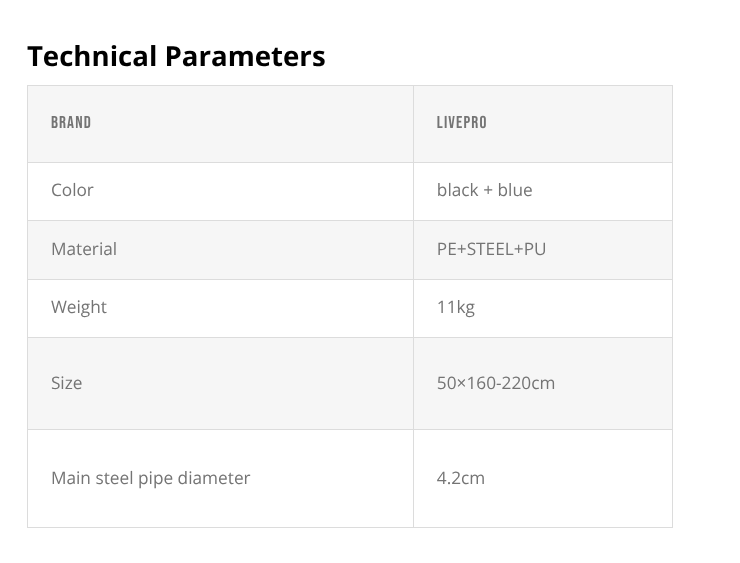740x563 pixels.
Task: Click the 50×160-220cm size value
Action: click(496, 383)
